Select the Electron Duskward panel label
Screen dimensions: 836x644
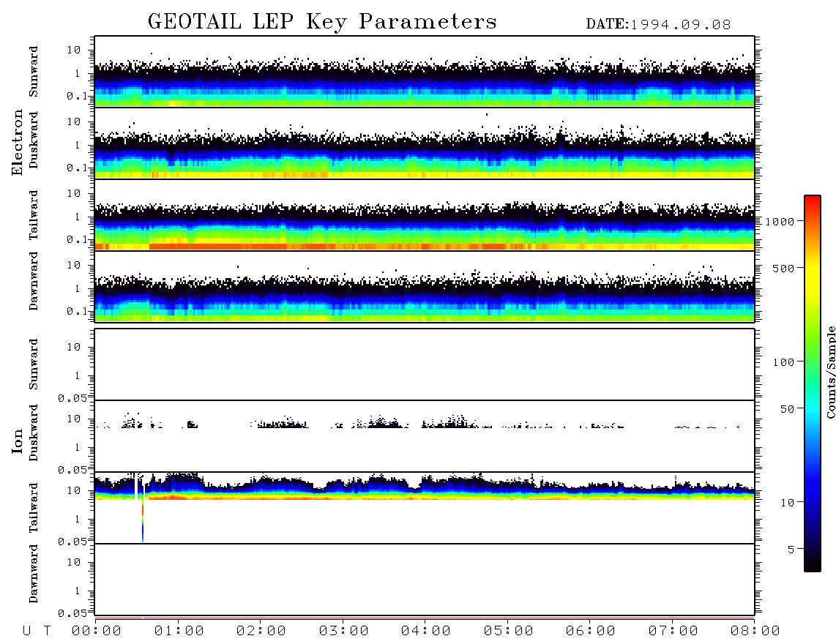coord(34,141)
